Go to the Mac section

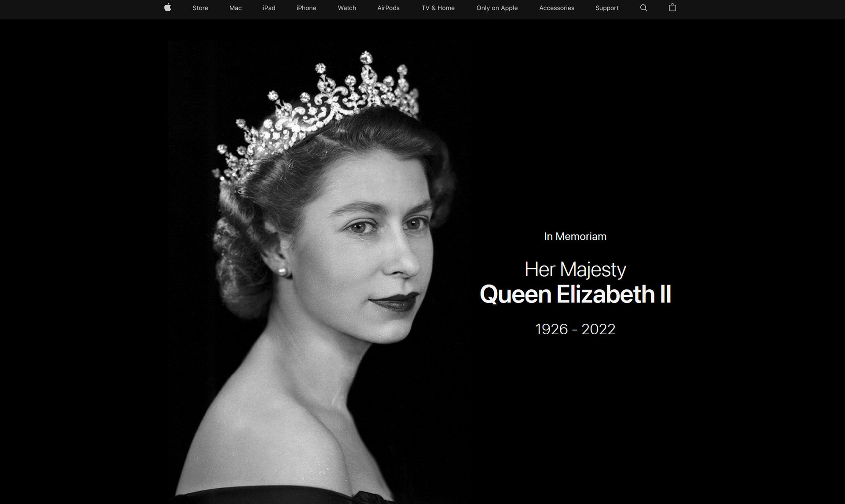235,8
